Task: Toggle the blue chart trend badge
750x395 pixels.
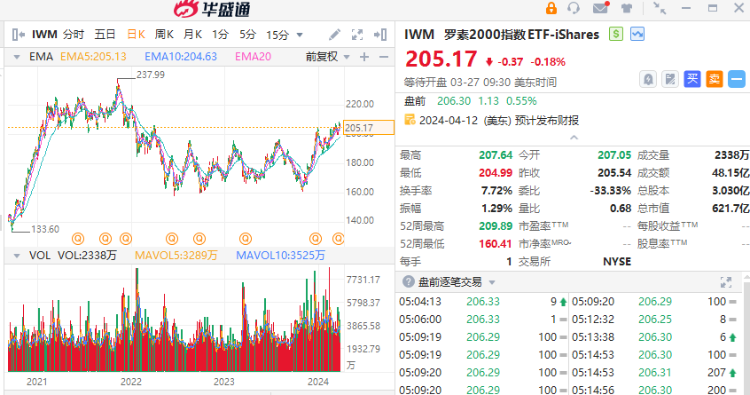Action: [637, 34]
